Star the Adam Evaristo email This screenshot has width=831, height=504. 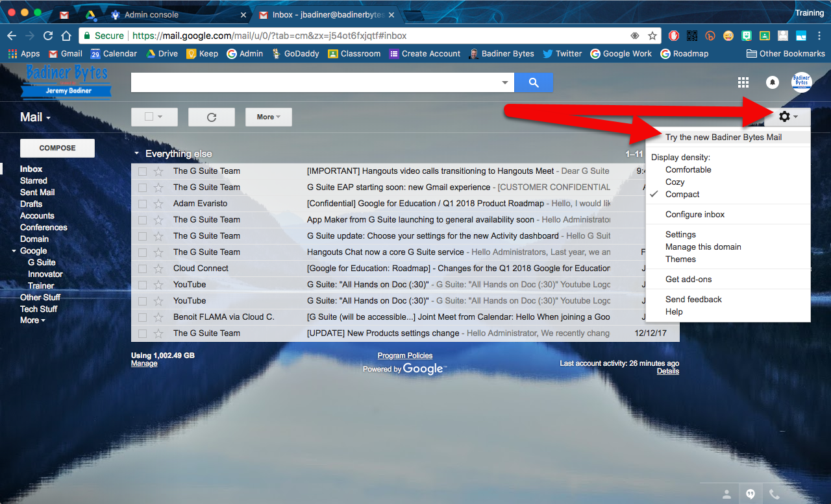coord(158,204)
